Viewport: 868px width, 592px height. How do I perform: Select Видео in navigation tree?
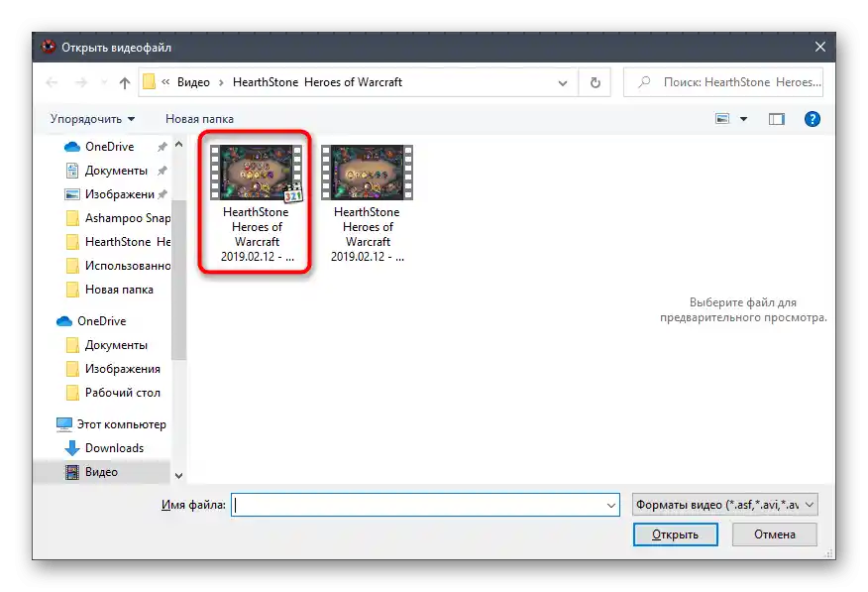(101, 472)
